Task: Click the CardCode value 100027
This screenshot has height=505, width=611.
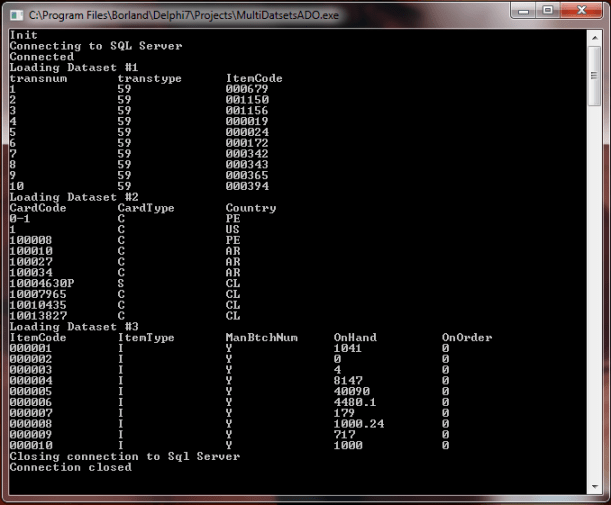Action: tap(31, 262)
